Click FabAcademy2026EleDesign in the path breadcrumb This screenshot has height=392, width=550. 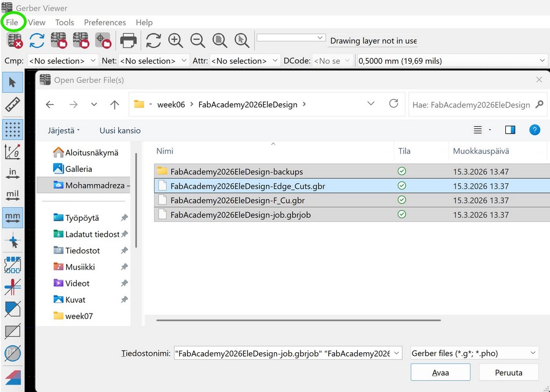(x=248, y=105)
